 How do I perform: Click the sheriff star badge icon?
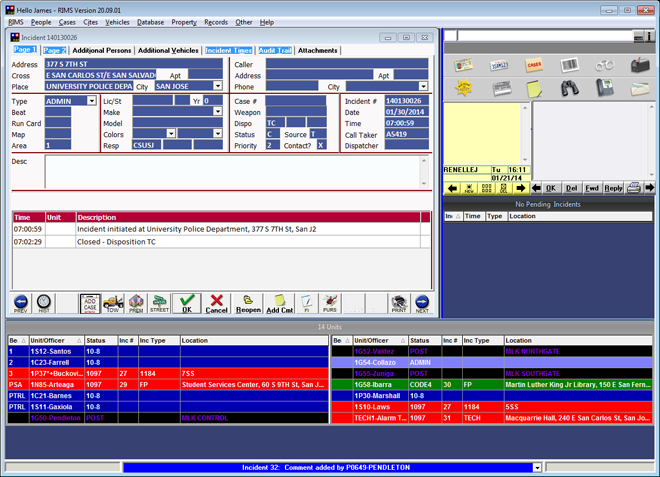[463, 90]
